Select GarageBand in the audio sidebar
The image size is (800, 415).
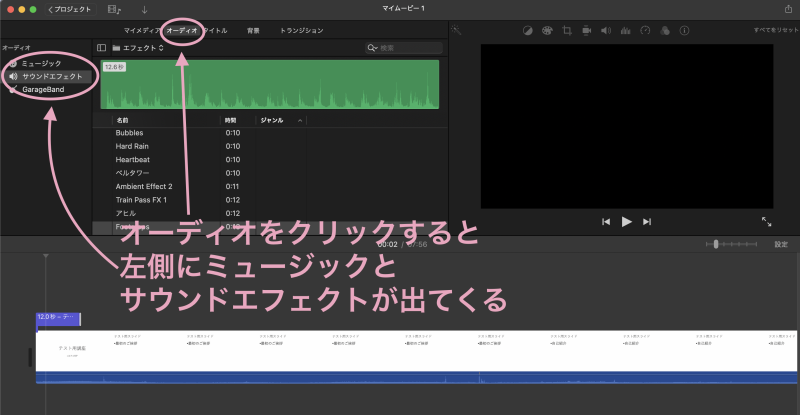[43, 89]
